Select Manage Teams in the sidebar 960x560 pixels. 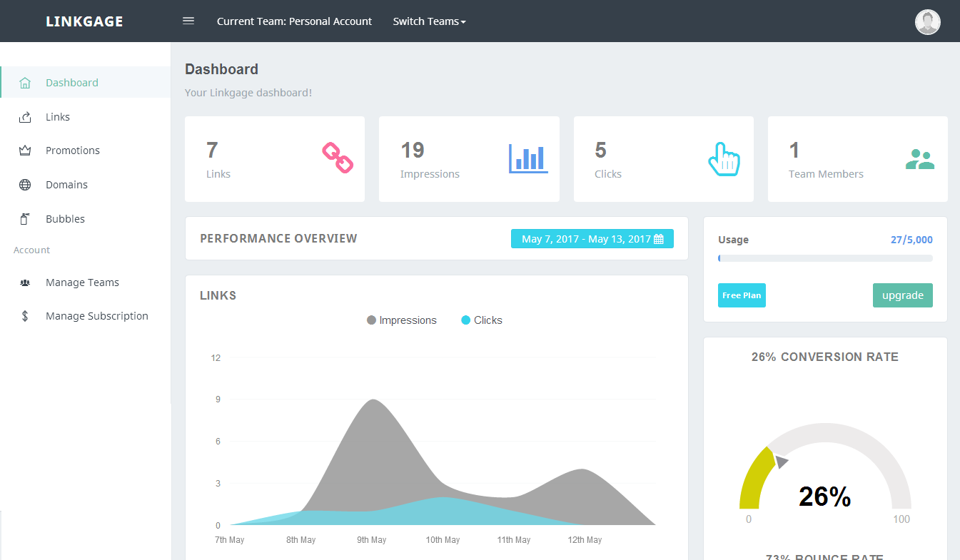pyautogui.click(x=86, y=282)
